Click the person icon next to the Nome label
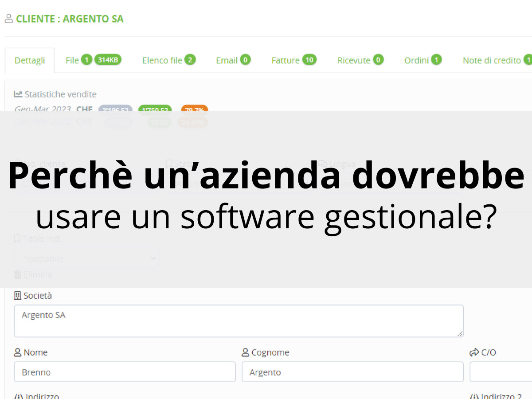This screenshot has height=399, width=532. tap(18, 352)
